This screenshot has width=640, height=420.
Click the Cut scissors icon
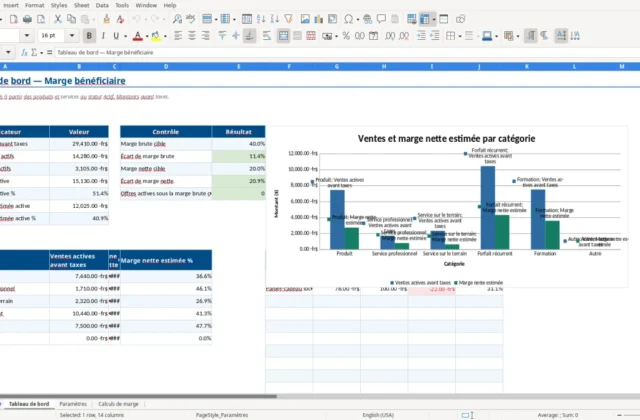click(x=58, y=19)
